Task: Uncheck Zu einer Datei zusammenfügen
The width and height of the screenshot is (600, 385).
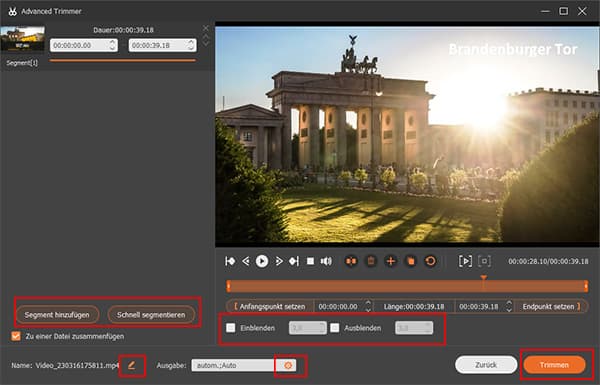Action: 16,336
